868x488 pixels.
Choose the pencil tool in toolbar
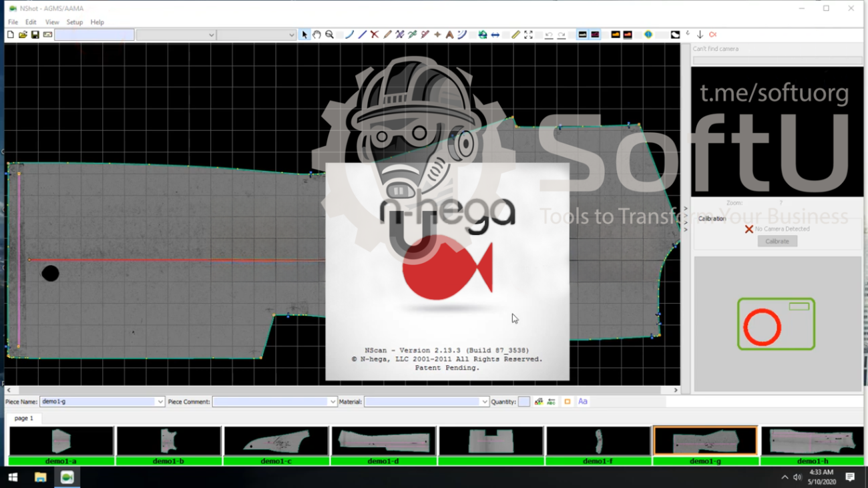pyautogui.click(x=387, y=35)
